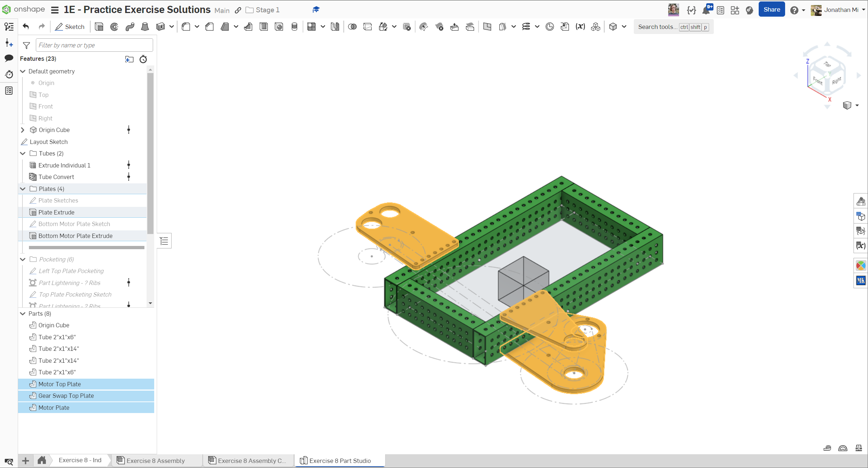Select the Sweep tool icon
Image resolution: width=868 pixels, height=468 pixels.
(x=130, y=27)
